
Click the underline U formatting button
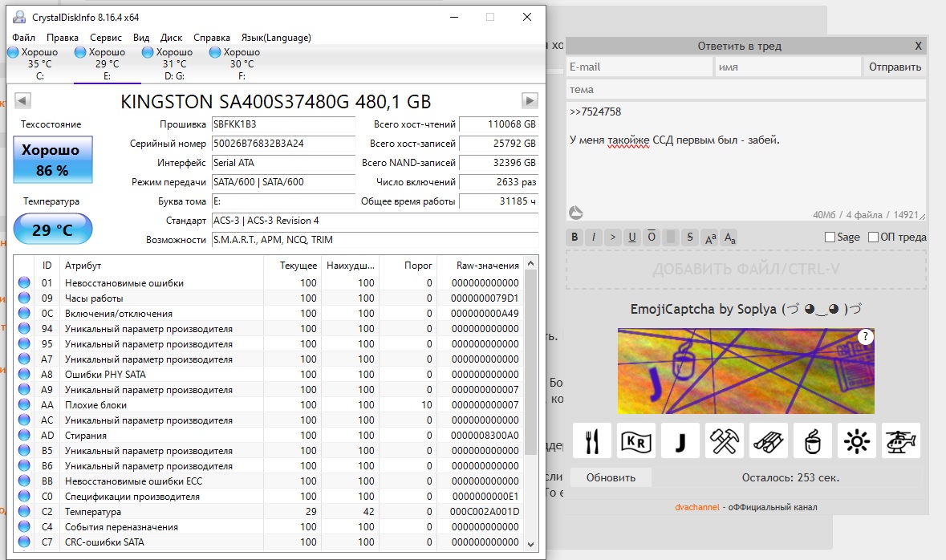pos(632,237)
